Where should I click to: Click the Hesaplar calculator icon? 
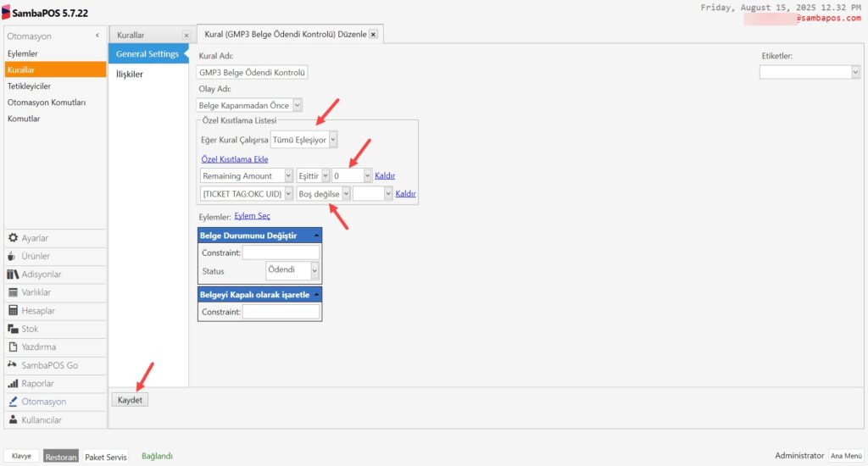pyautogui.click(x=13, y=310)
